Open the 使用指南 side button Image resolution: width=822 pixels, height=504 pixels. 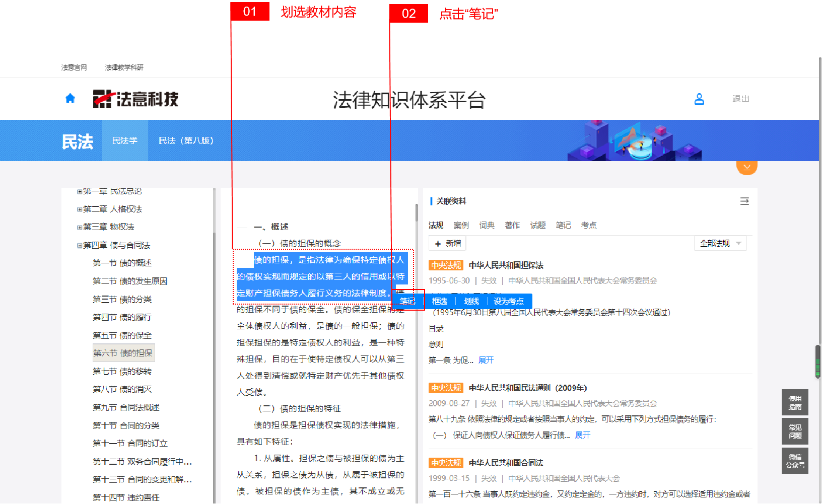[x=795, y=402]
